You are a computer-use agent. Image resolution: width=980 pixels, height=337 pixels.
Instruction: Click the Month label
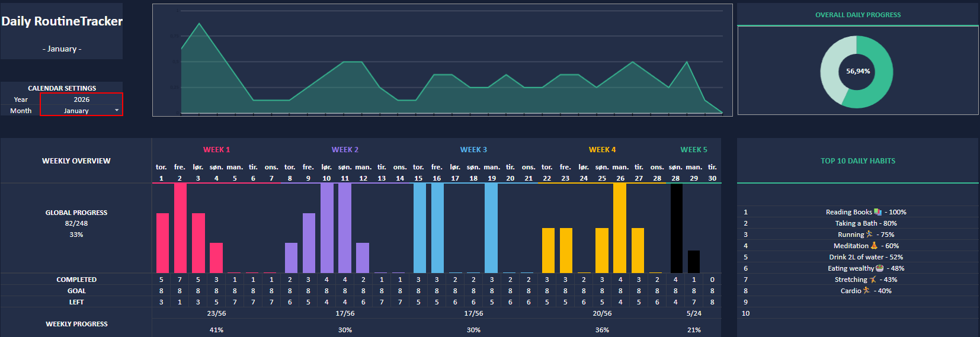[x=21, y=111]
